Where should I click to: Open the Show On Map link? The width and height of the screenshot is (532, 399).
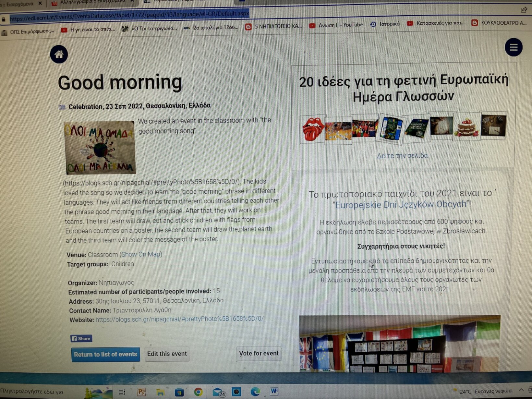[x=141, y=254]
